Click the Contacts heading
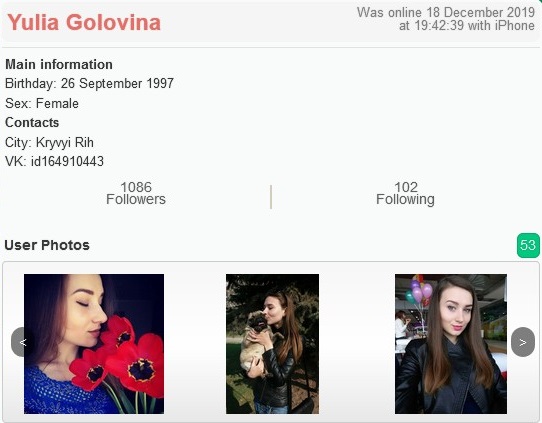Viewport: 542px width, 423px height. (x=32, y=122)
